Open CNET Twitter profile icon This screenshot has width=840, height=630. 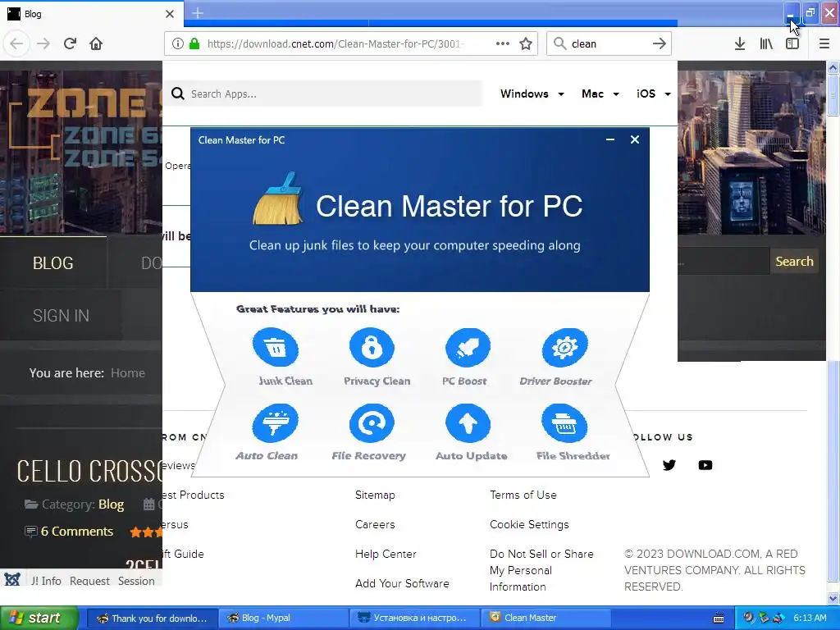point(669,465)
